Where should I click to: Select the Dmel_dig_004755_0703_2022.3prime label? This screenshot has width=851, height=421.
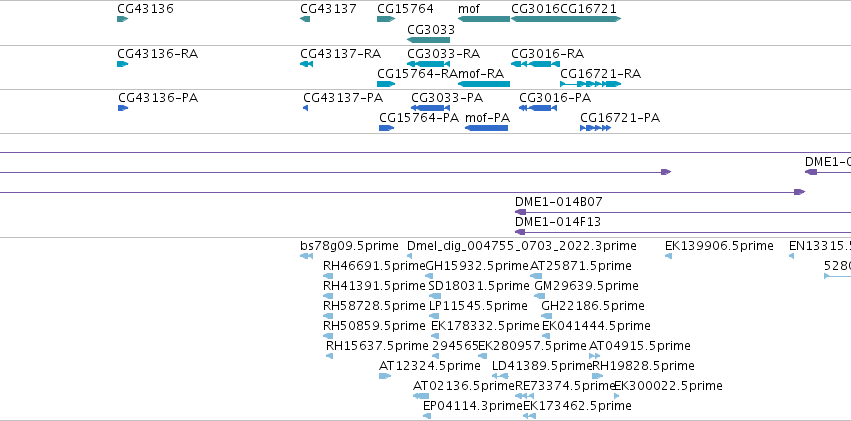(522, 246)
